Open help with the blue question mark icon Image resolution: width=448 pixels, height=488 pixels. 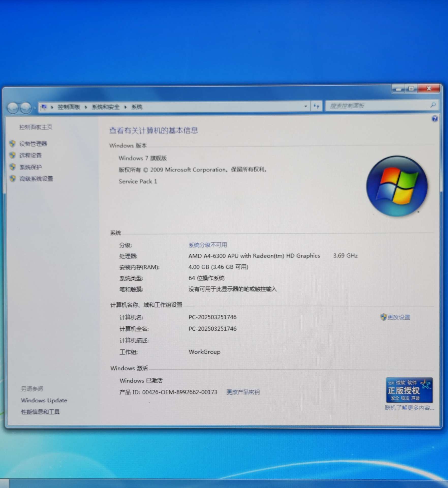pyautogui.click(x=435, y=118)
